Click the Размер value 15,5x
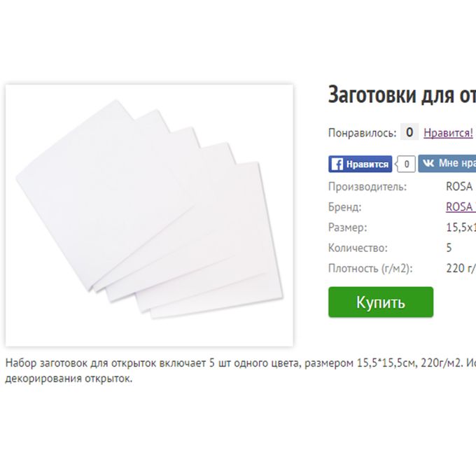This screenshot has height=476, width=476. pos(461,227)
